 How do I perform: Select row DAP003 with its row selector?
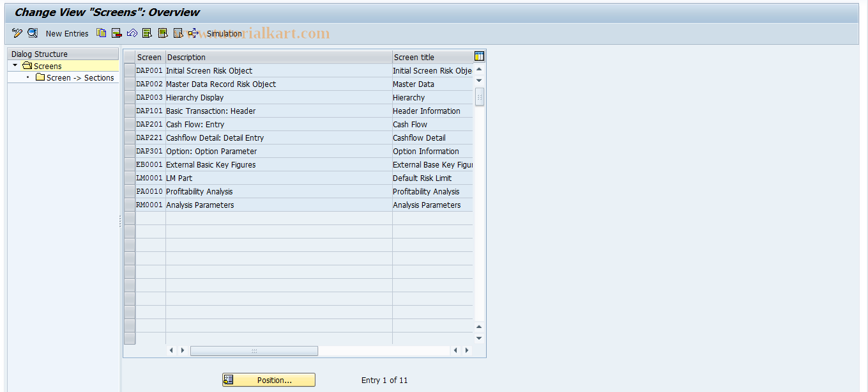[x=130, y=97]
